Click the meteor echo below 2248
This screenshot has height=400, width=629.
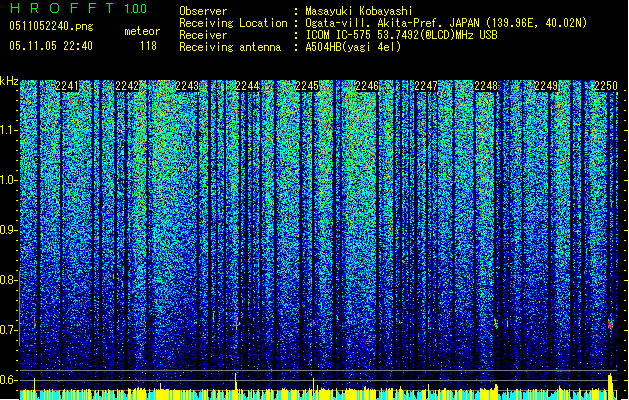pos(495,323)
